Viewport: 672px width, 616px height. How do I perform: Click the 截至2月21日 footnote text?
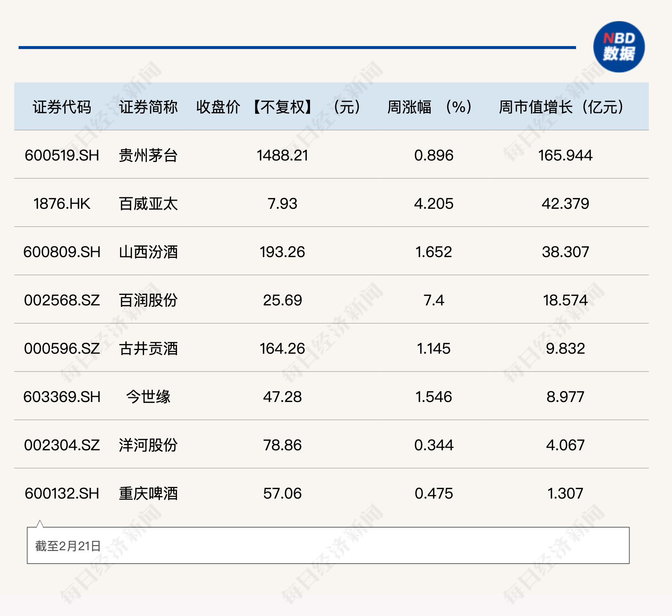coord(68,546)
